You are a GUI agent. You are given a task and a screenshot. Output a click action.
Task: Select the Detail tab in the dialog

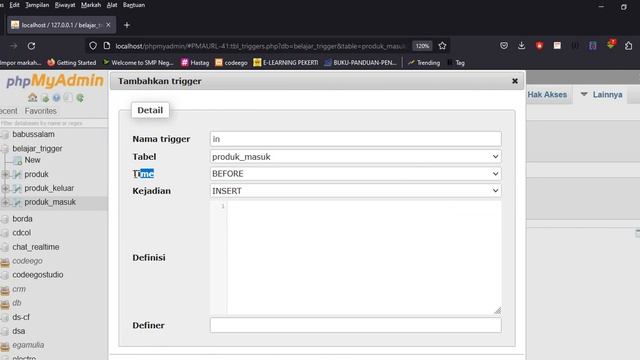click(x=150, y=110)
